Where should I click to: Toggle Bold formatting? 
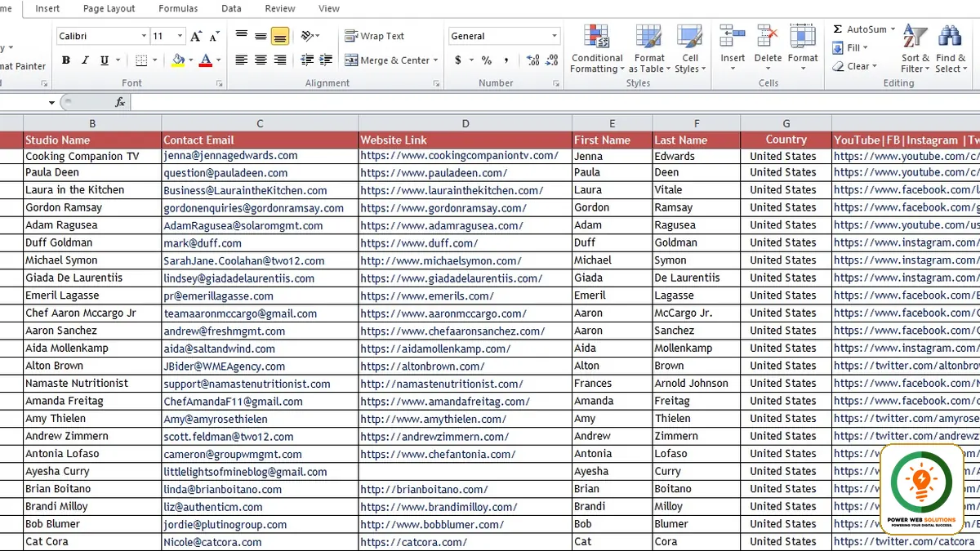click(65, 60)
